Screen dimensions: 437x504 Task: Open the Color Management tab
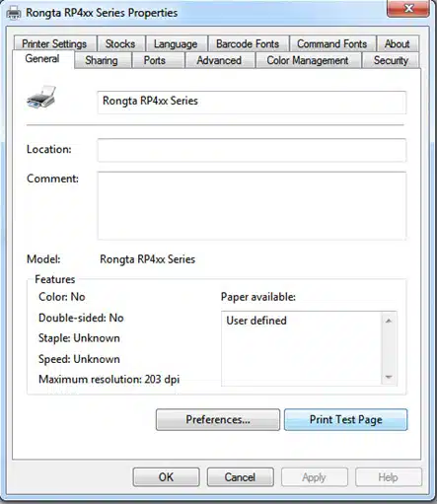(308, 60)
